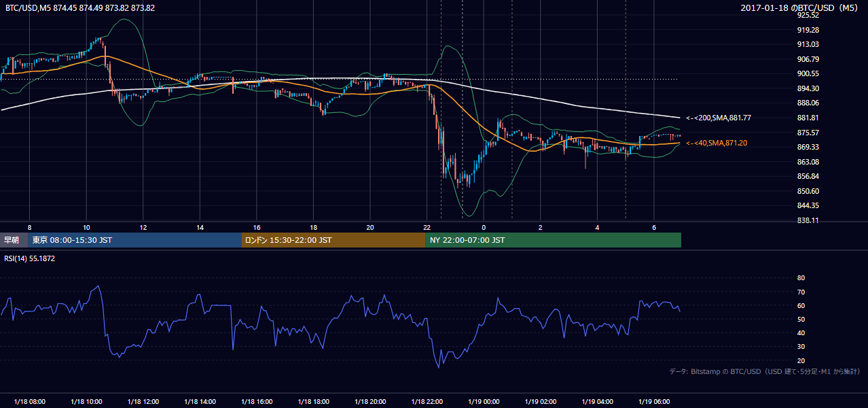Click the hour 10 label under the price chart

tap(86, 226)
